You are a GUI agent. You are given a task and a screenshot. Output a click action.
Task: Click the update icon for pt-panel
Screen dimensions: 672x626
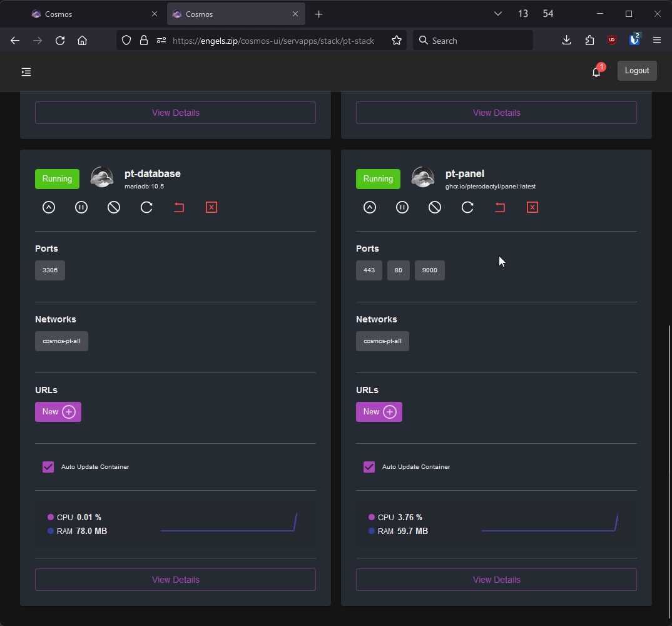point(370,208)
